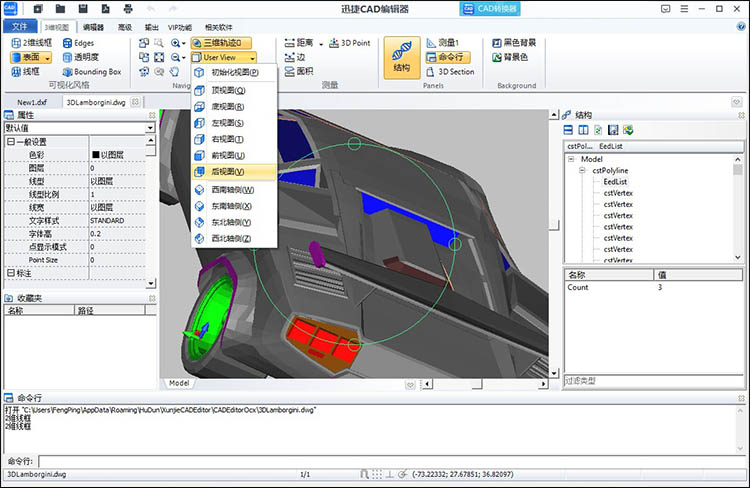Toggle the 3D Section panel
This screenshot has height=488, width=750.
click(x=450, y=72)
